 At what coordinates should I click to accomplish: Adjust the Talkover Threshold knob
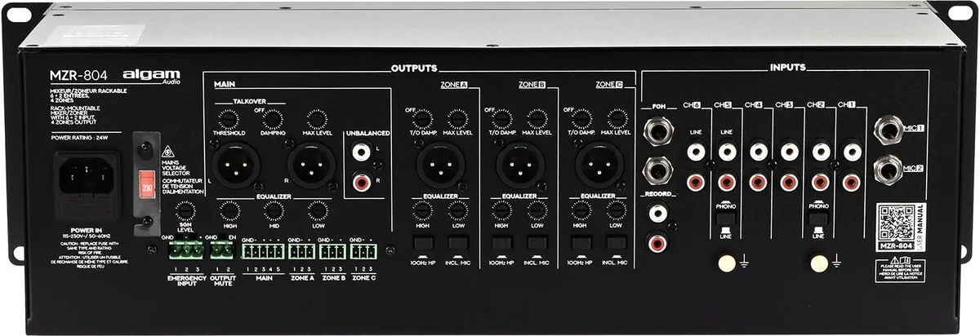pyautogui.click(x=229, y=119)
